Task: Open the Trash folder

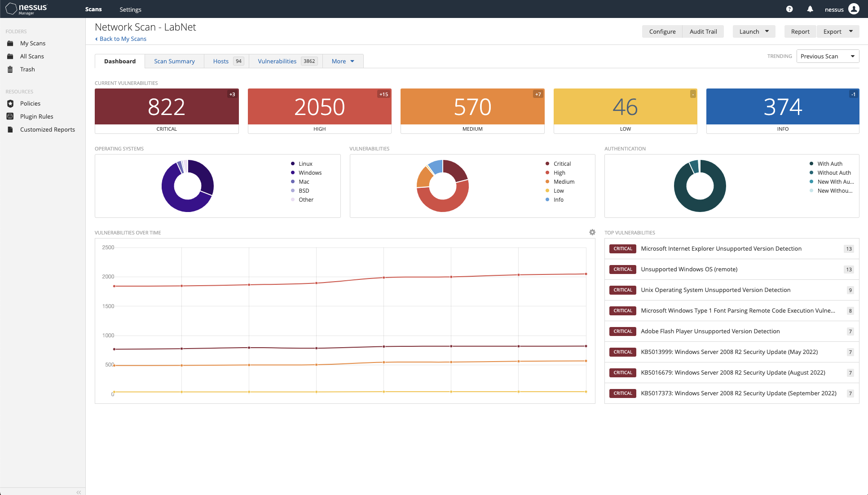Action: [27, 69]
